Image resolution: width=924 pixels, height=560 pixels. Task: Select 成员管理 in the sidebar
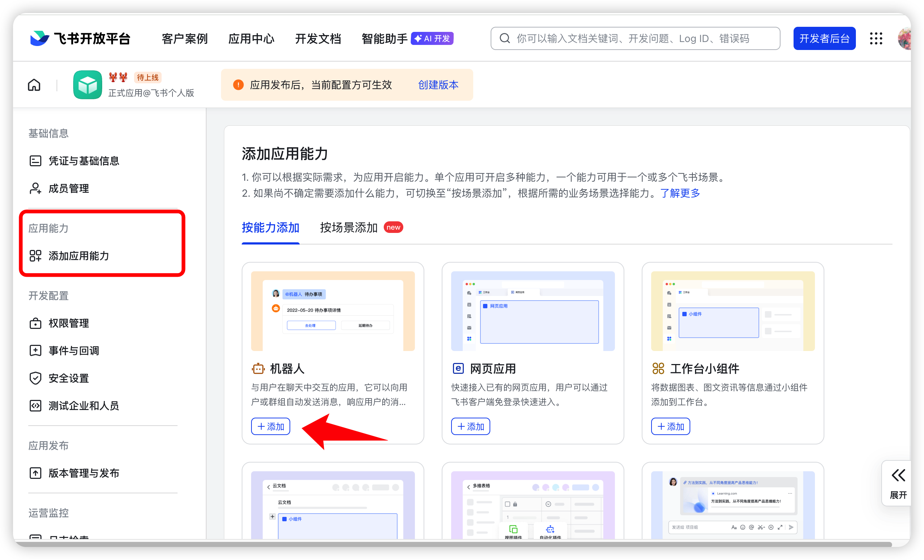point(69,189)
